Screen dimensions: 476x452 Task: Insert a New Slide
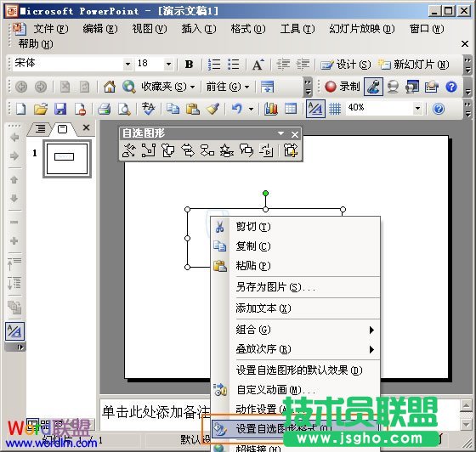(x=413, y=65)
